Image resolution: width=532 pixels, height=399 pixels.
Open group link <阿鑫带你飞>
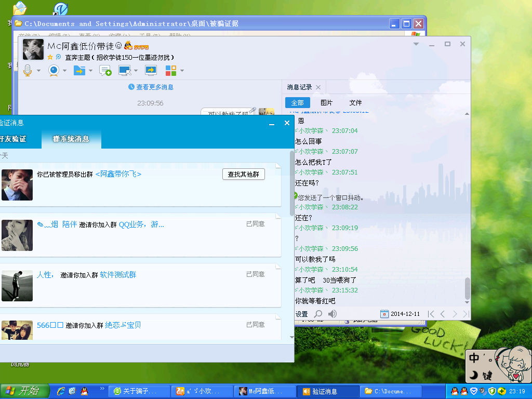pos(118,174)
